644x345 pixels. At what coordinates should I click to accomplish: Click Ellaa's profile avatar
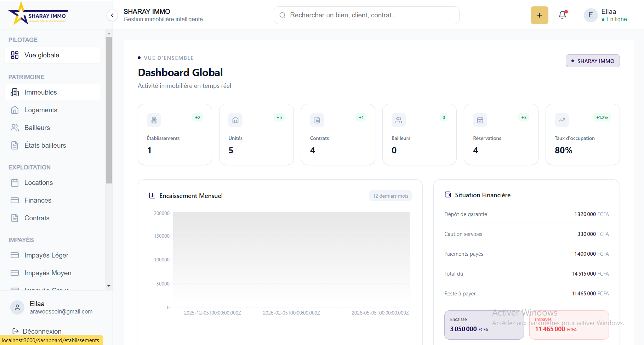(590, 15)
